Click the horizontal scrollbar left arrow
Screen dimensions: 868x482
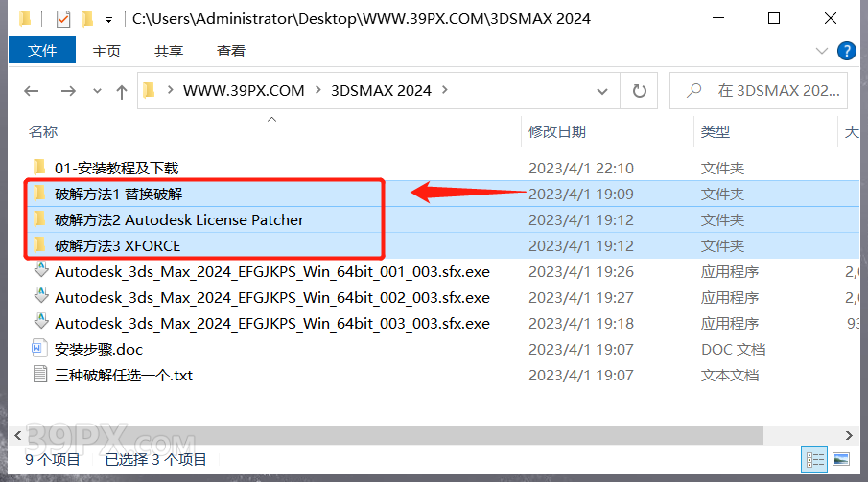click(17, 435)
